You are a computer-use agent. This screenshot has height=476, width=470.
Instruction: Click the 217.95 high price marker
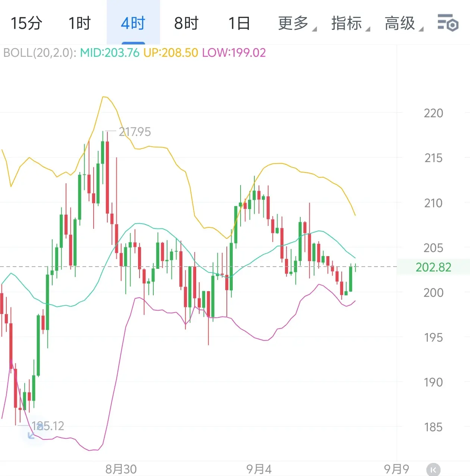(135, 132)
